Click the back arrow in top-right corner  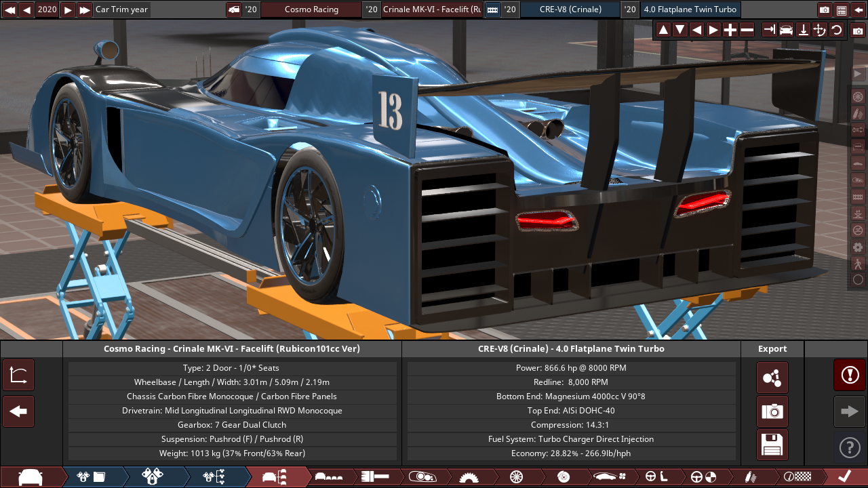tap(859, 9)
